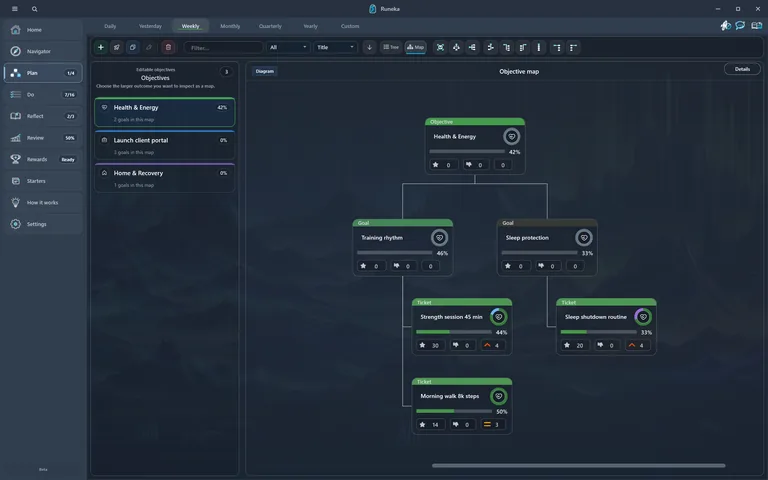Image resolution: width=768 pixels, height=480 pixels.
Task: Open Settings gear in sidebar
Action: tap(43, 224)
